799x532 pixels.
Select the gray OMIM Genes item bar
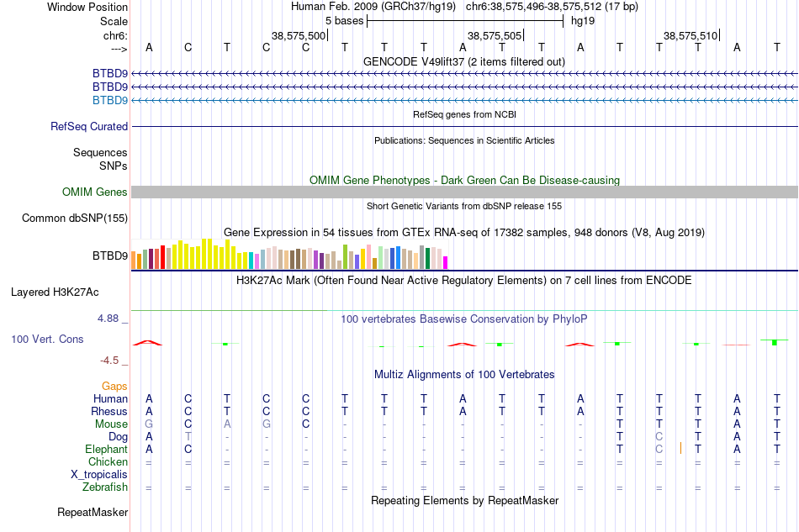tap(464, 192)
